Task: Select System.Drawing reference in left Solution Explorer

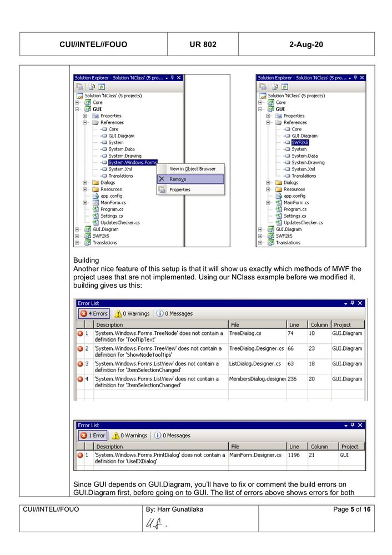Action: [125, 156]
